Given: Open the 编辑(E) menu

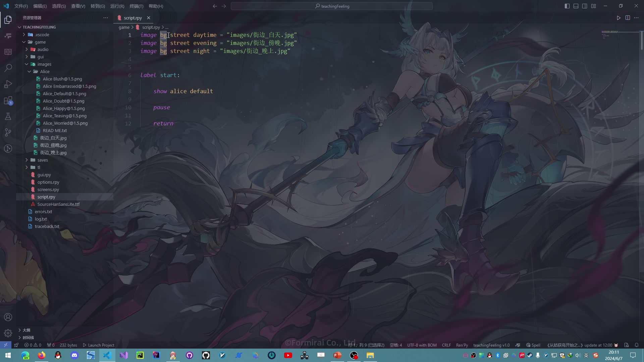Looking at the screenshot, I should [x=40, y=6].
